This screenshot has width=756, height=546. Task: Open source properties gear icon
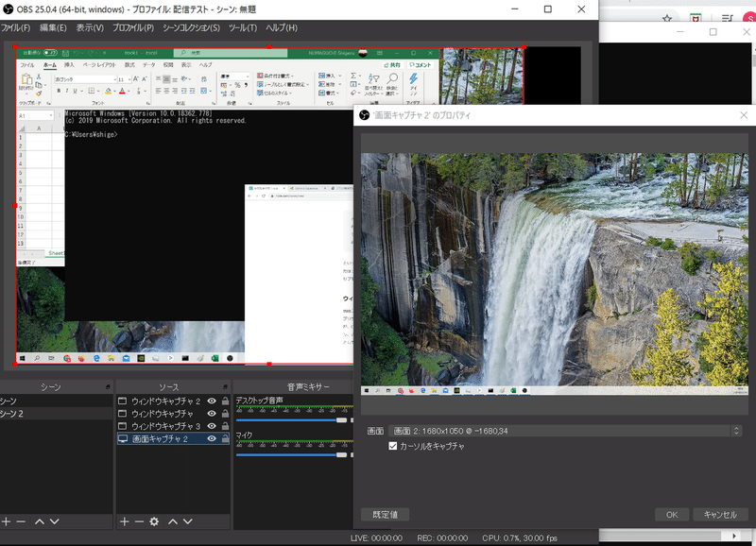(154, 521)
